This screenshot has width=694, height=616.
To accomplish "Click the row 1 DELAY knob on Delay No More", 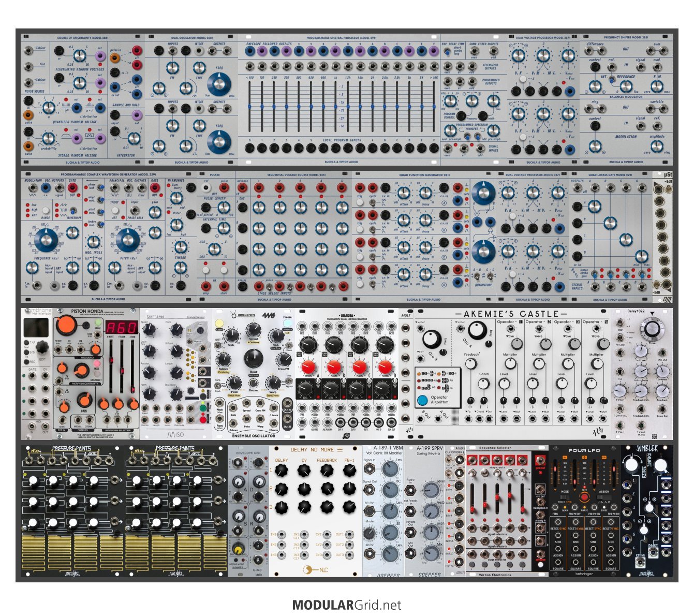I will coord(281,470).
